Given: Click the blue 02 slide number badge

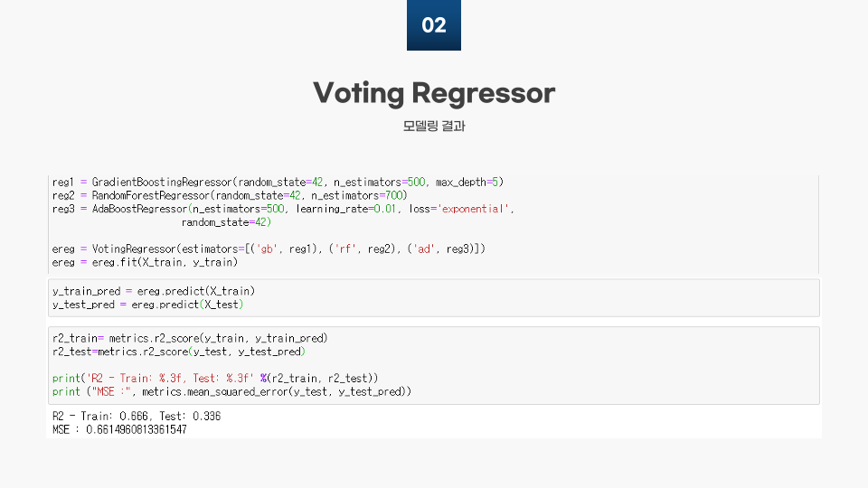Looking at the screenshot, I should 433,25.
